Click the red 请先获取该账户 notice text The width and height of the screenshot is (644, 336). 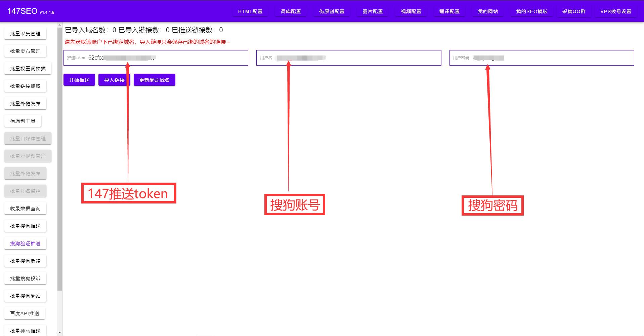coord(147,42)
